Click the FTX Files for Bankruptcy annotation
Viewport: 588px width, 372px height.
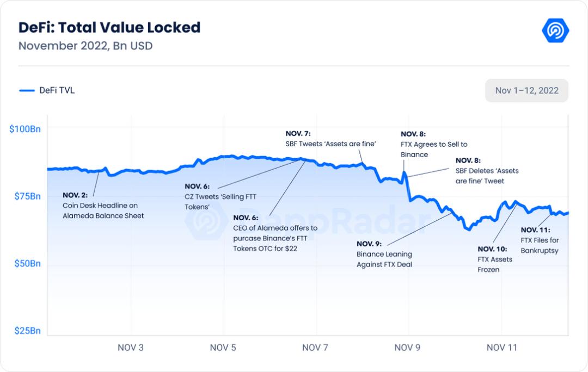[540, 240]
